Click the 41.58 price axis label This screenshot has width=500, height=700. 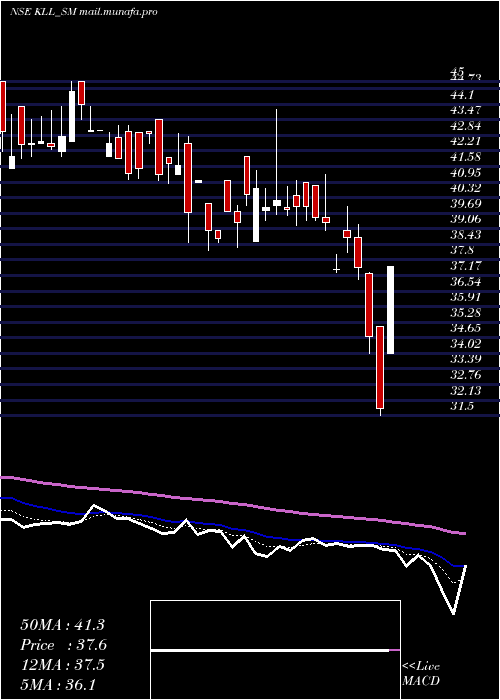(x=466, y=157)
